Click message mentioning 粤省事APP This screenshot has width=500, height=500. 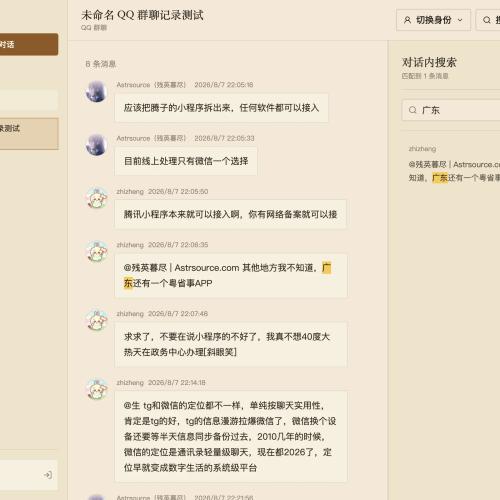231,275
